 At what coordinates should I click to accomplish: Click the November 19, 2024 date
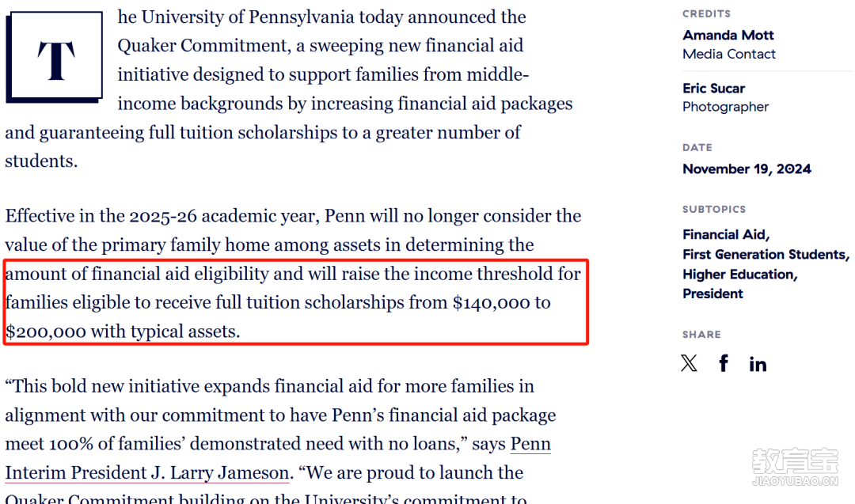(747, 169)
